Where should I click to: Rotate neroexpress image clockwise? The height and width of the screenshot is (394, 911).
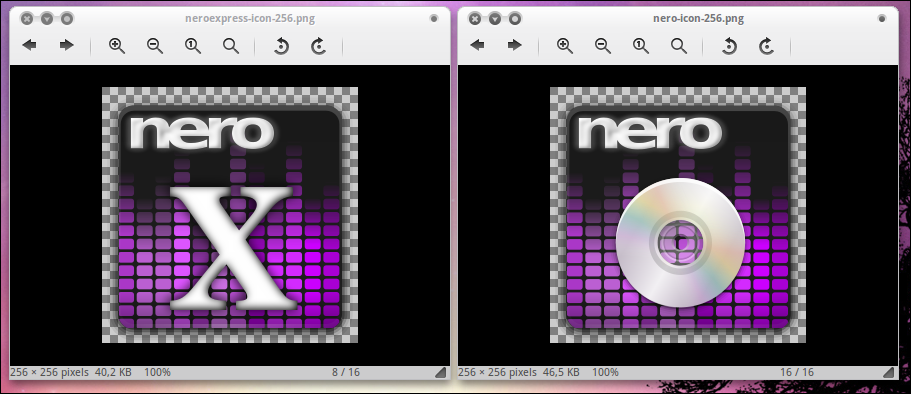318,46
